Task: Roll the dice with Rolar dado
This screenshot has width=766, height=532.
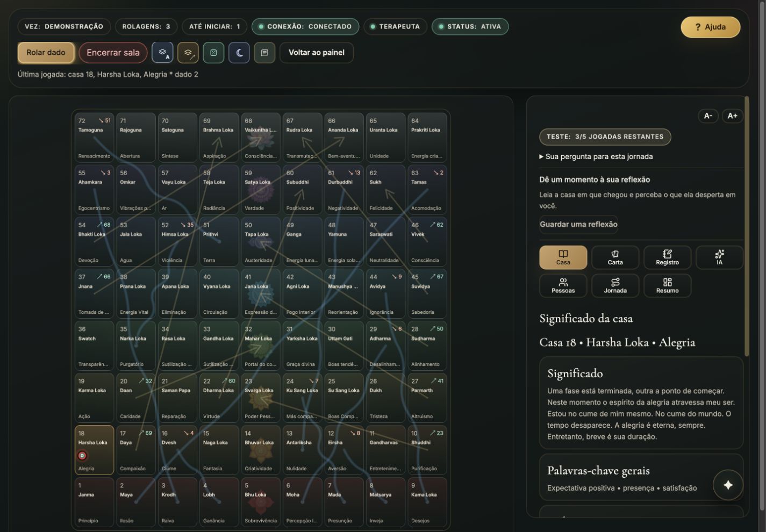Action: click(46, 53)
